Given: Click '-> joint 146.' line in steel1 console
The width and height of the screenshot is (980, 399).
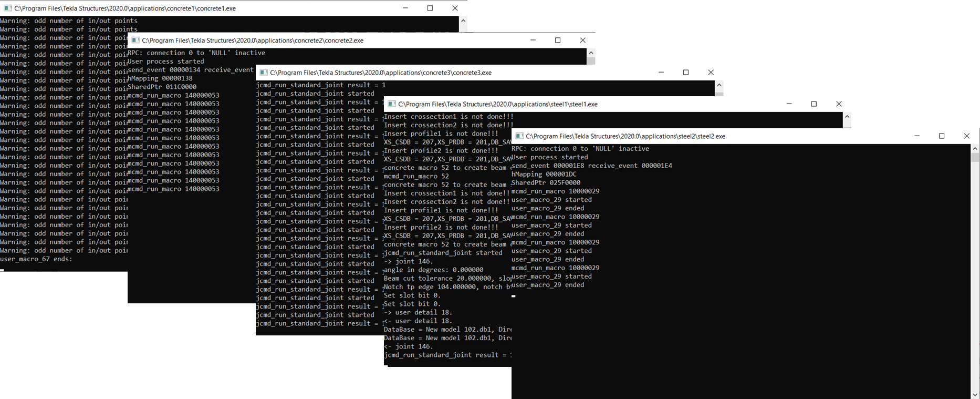Looking at the screenshot, I should 409,261.
